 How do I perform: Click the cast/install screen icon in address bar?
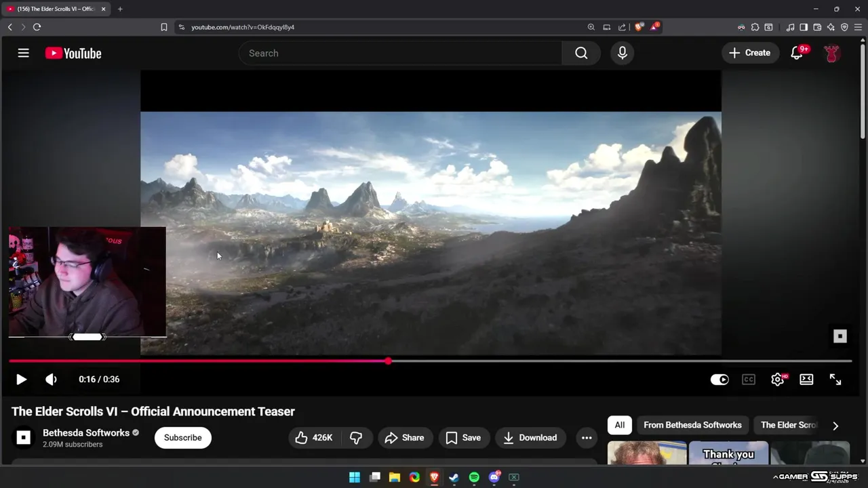(x=607, y=27)
